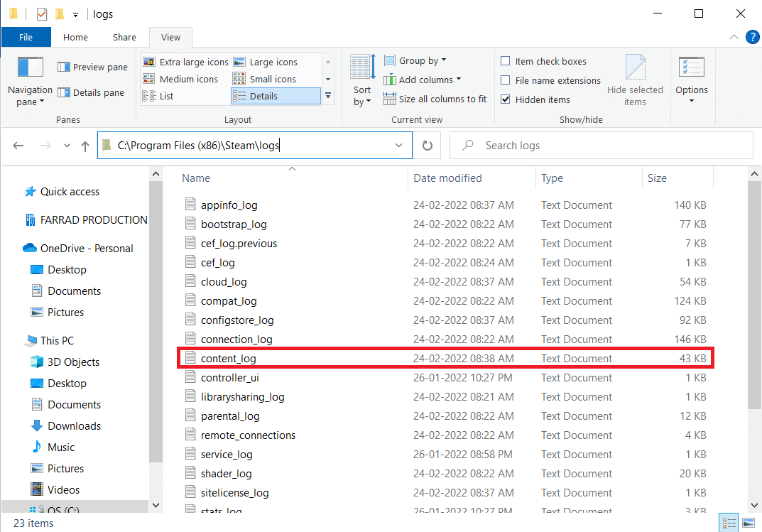Screen dimensions: 762x532
Task: Select the connection_log file
Action: coord(445,340)
